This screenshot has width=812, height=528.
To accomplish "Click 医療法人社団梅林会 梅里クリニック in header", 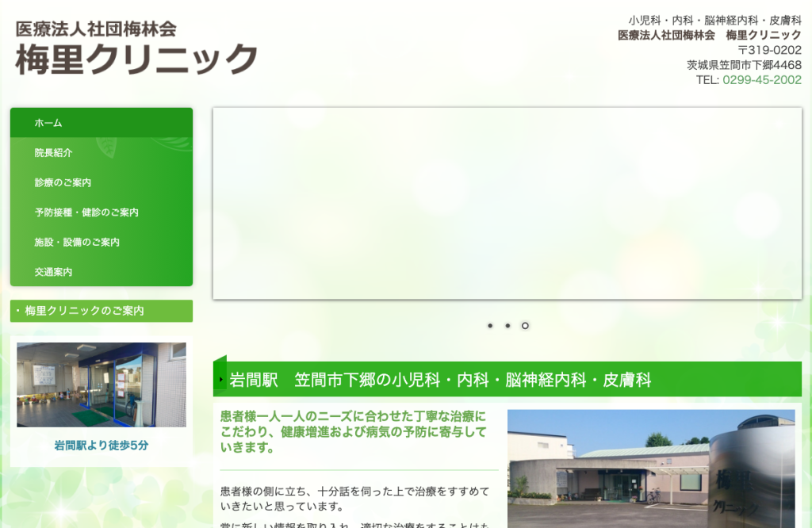I will point(710,35).
